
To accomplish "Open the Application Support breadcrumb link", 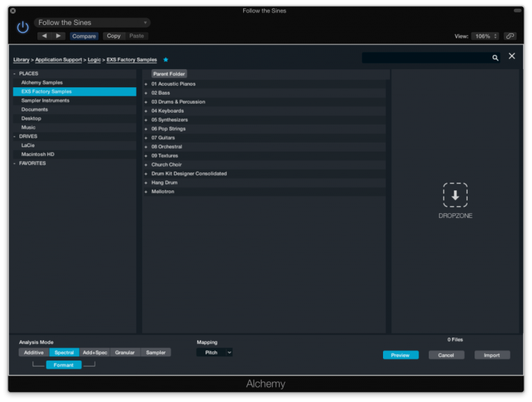I will 58,60.
